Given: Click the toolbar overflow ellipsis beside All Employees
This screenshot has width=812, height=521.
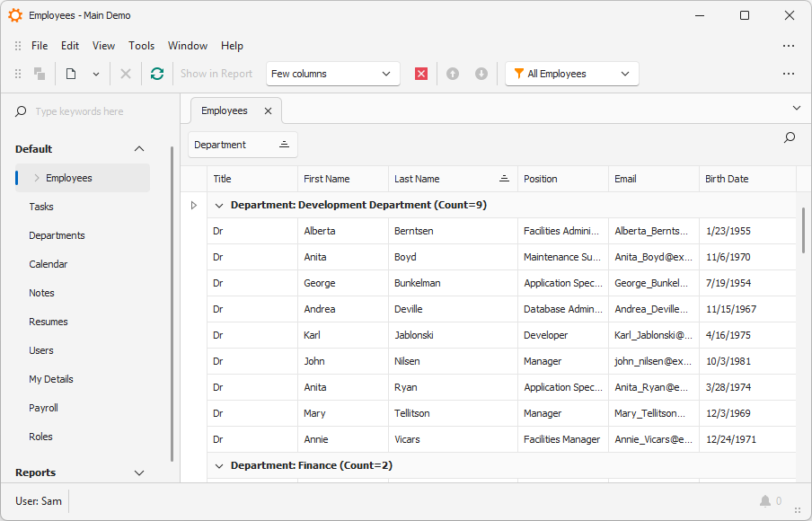Looking at the screenshot, I should [788, 74].
